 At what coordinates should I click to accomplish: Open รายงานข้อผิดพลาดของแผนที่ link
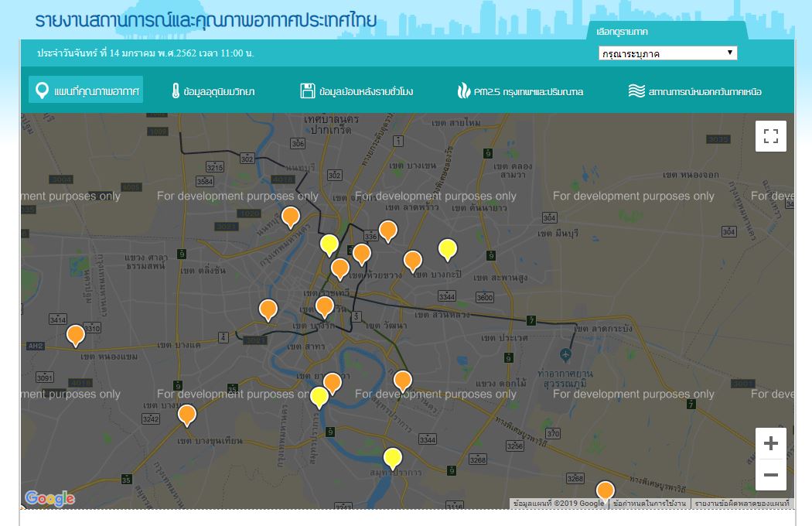tap(742, 504)
